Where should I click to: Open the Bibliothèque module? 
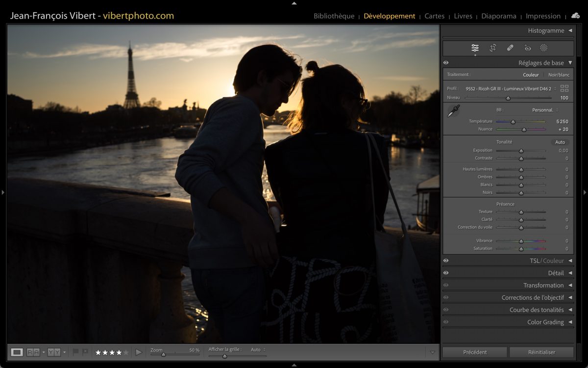pos(334,16)
